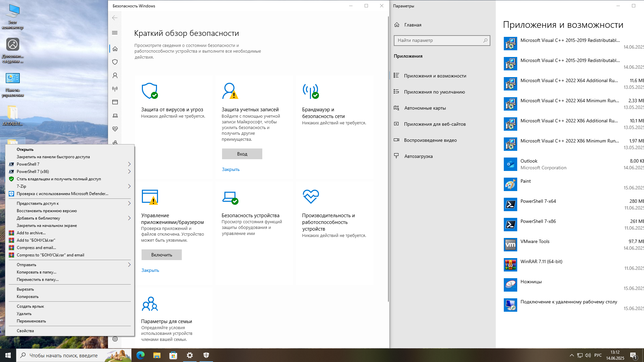
Task: Open Брандмауэр и безопасность сети tile icon
Action: point(311,91)
